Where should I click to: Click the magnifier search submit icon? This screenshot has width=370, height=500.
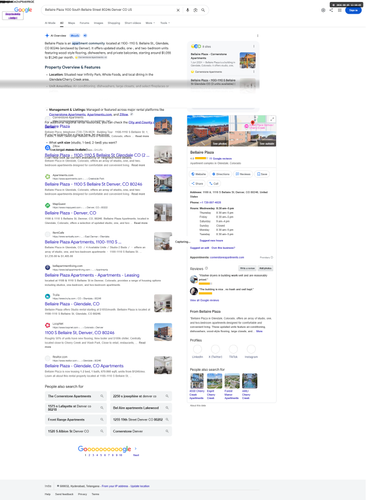pyautogui.click(x=203, y=10)
